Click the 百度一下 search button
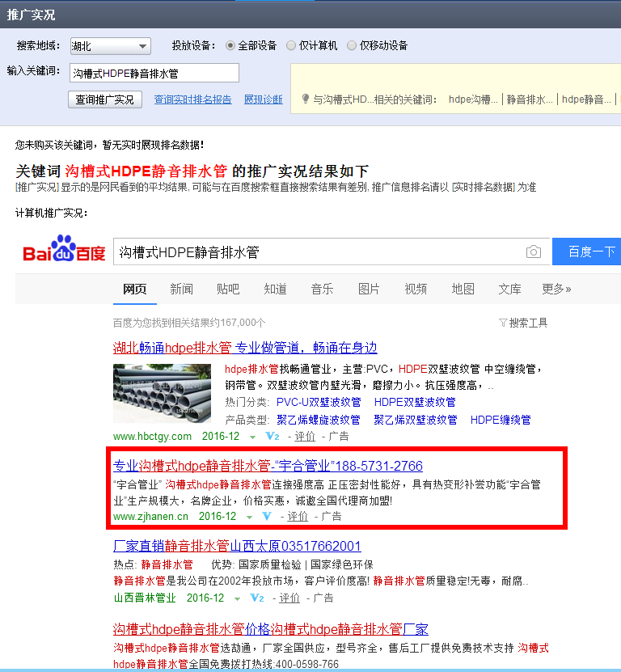 [x=587, y=251]
